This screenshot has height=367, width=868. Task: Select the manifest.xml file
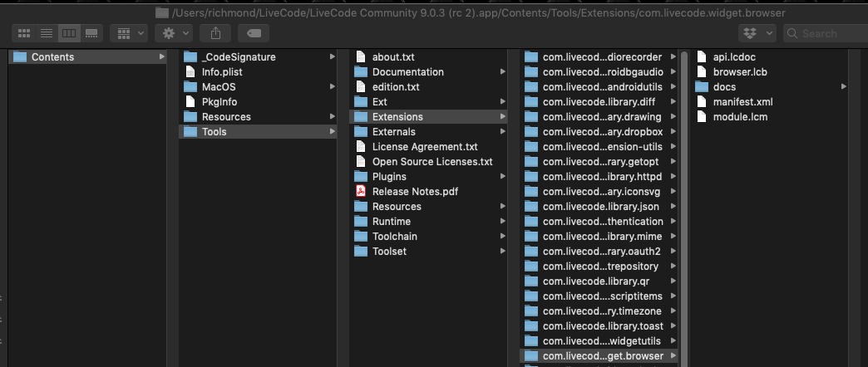coord(742,102)
